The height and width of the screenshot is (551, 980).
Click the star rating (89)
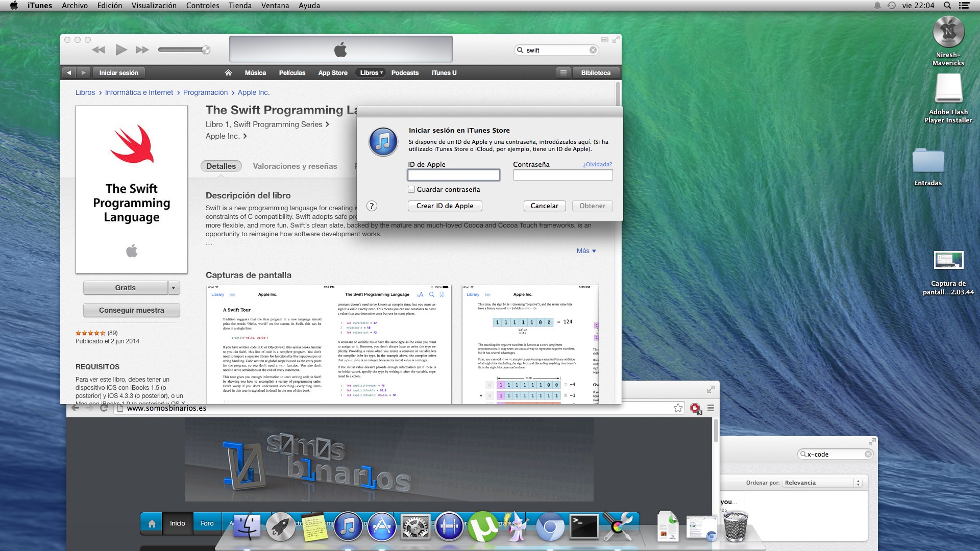tap(96, 333)
